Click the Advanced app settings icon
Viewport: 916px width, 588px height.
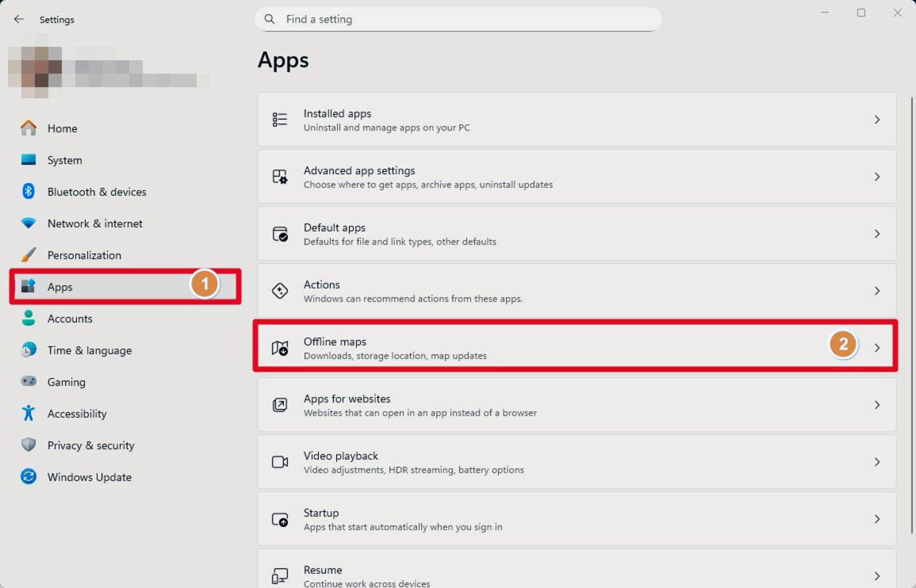point(280,176)
